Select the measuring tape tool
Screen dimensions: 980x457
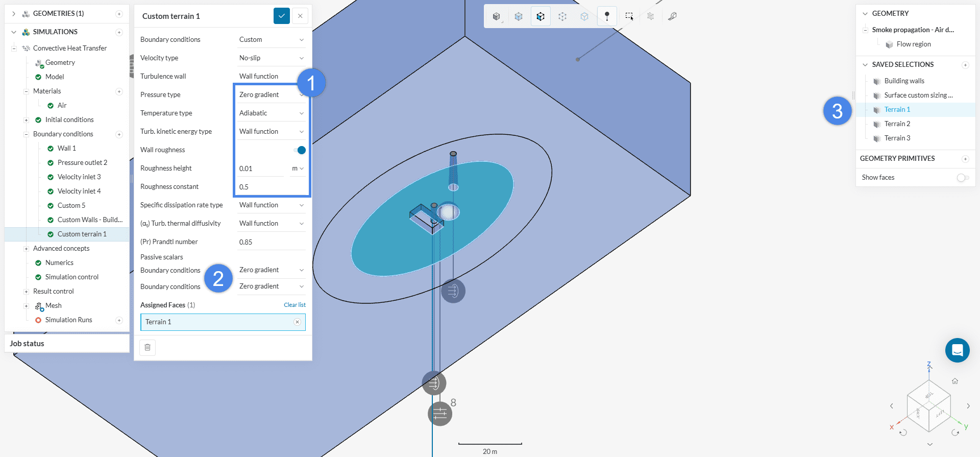(672, 16)
